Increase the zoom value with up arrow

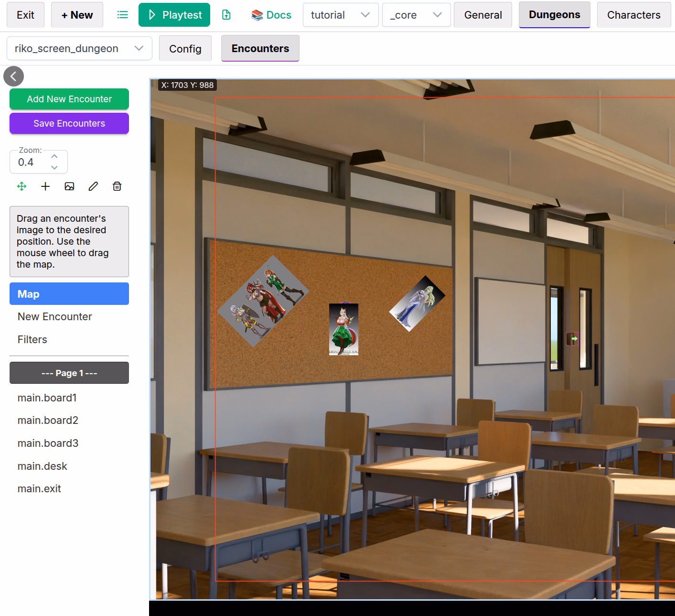[54, 156]
